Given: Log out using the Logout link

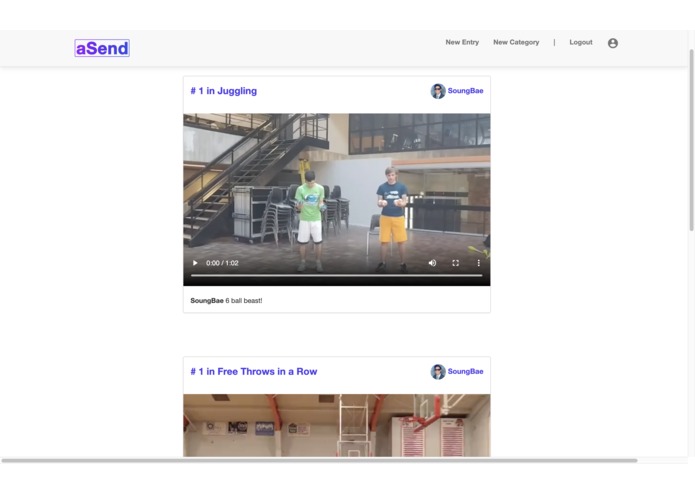Looking at the screenshot, I should (x=581, y=42).
